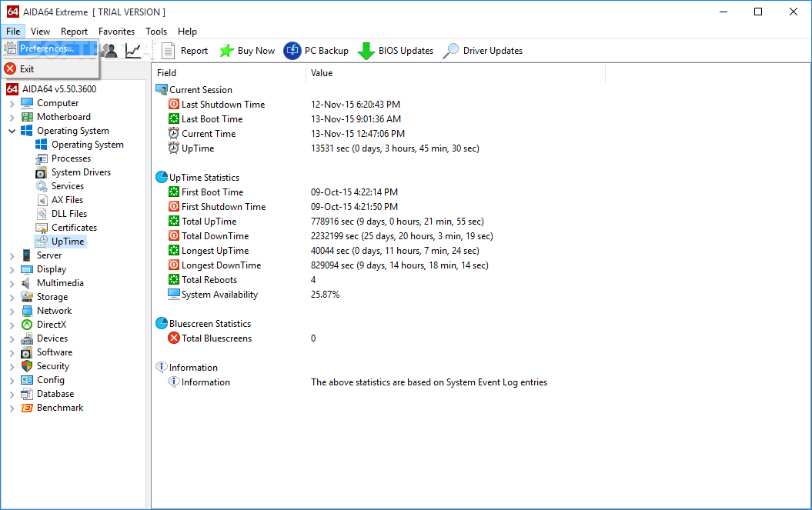This screenshot has width=812, height=510.
Task: Collapse the Operating System tree node
Action: [x=12, y=131]
